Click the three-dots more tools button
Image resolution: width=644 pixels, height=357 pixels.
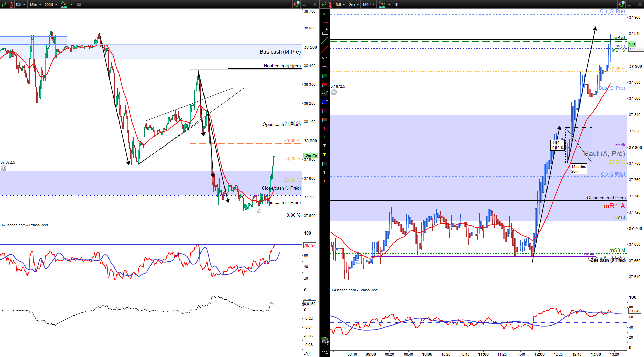(x=325, y=352)
